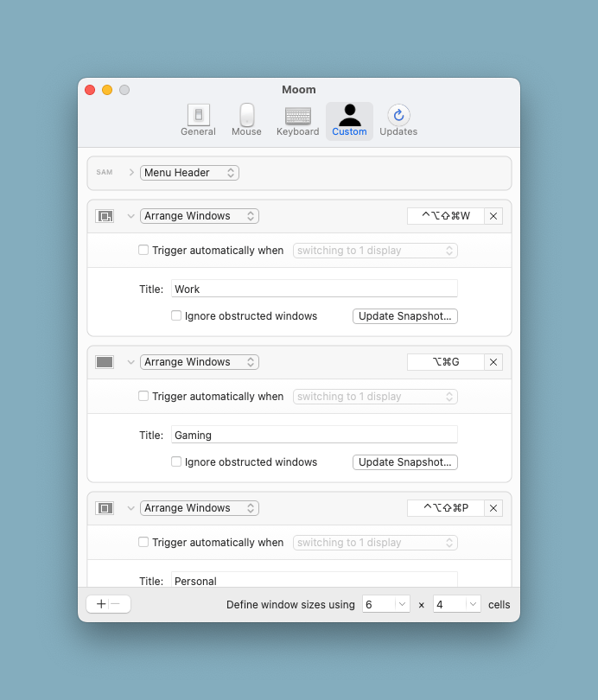Open the Updates tab

[x=398, y=121]
